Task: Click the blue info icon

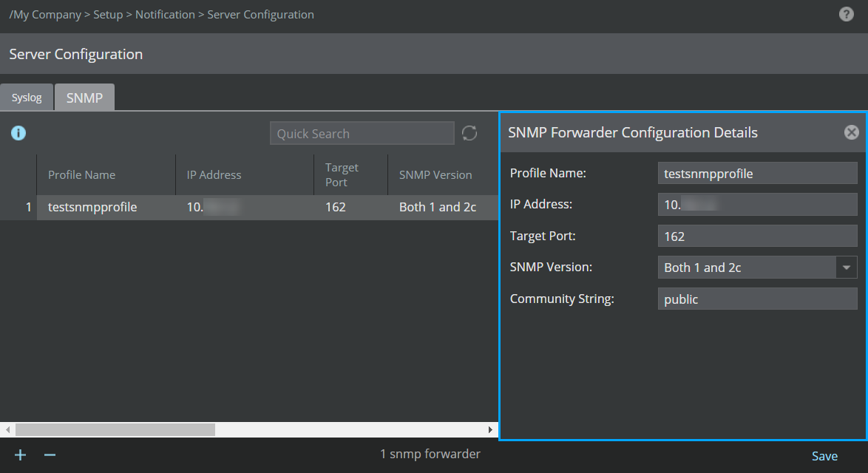Action: (18, 133)
